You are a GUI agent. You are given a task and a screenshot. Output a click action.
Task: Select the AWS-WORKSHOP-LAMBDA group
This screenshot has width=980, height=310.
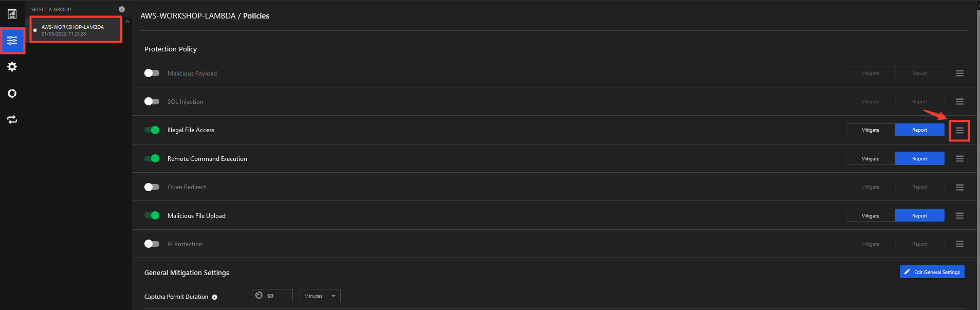point(76,30)
